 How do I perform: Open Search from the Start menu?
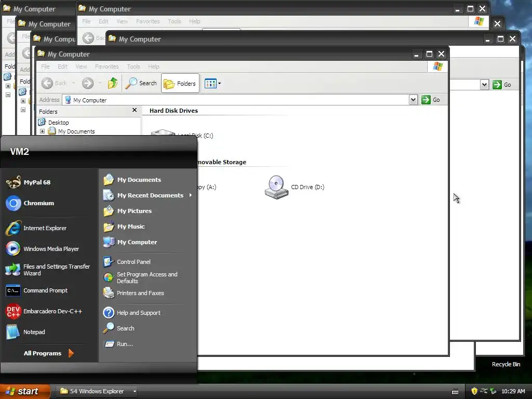tap(119, 328)
